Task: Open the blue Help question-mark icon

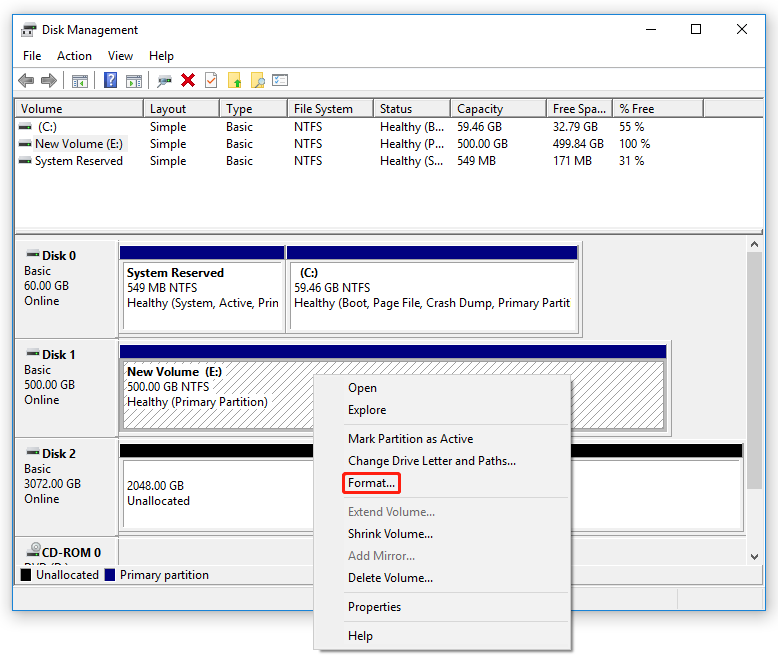Action: point(110,80)
